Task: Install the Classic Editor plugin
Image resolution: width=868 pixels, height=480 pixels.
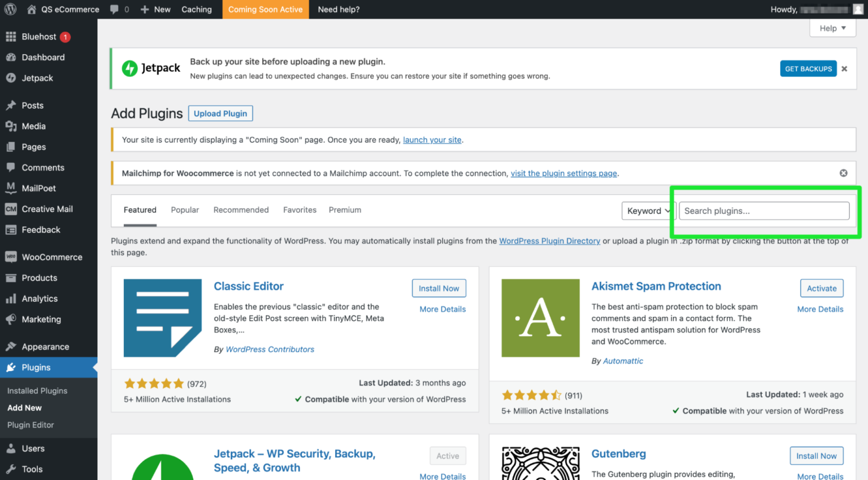Action: pyautogui.click(x=439, y=288)
